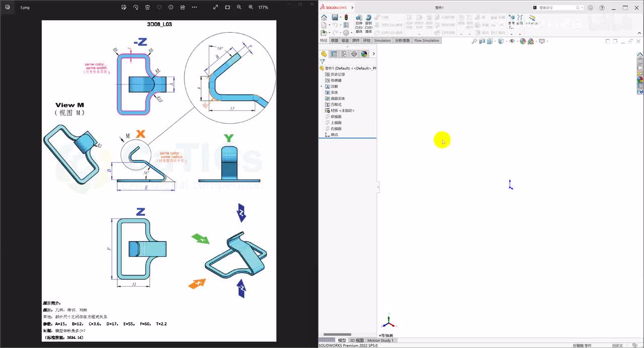
Task: Click the feature tree horizontal scrollbar
Action: coord(337,334)
